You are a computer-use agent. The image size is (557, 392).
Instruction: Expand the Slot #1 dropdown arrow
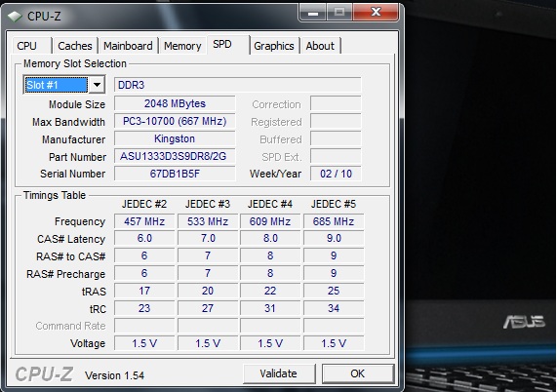click(97, 85)
